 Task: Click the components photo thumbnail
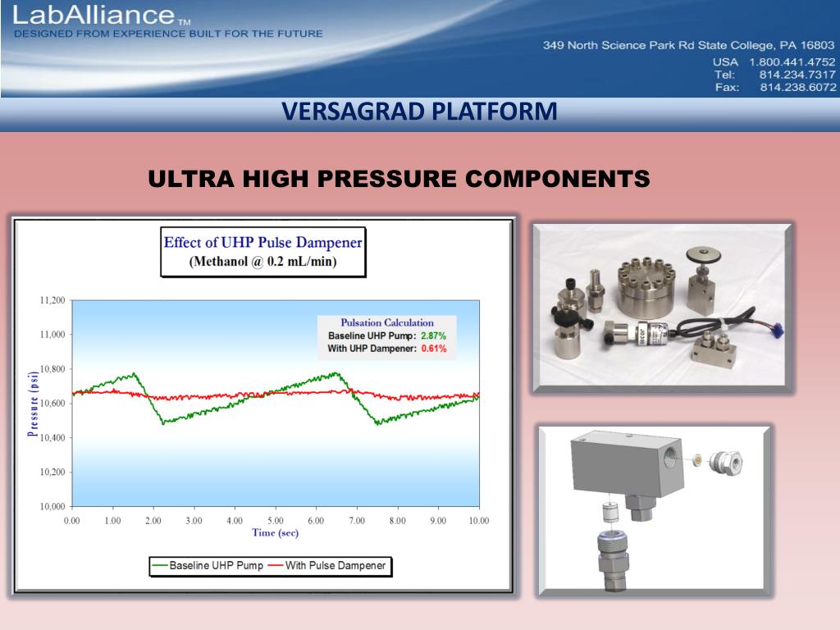click(x=663, y=308)
